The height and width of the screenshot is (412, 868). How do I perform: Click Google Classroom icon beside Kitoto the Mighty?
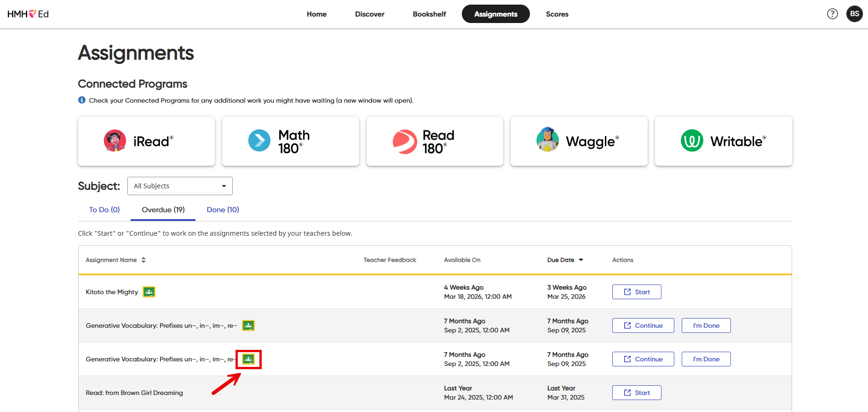[x=149, y=292]
